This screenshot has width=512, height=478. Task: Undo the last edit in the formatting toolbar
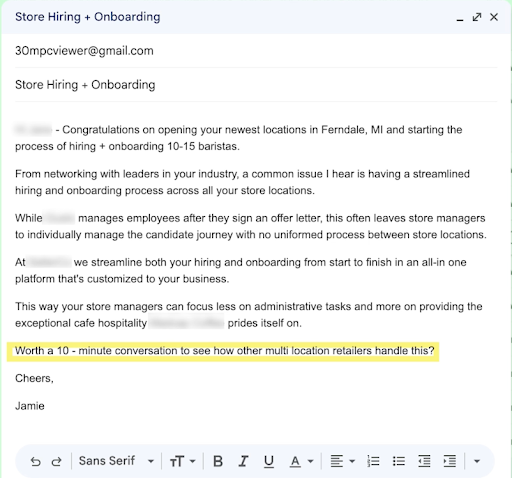point(35,461)
